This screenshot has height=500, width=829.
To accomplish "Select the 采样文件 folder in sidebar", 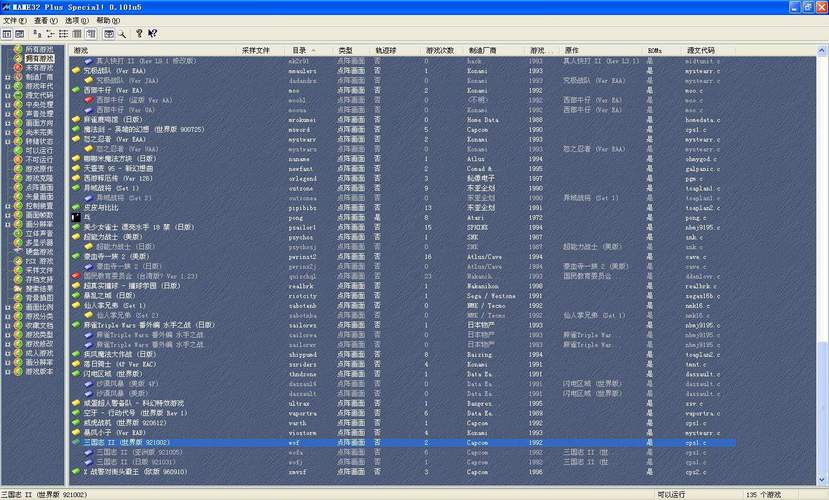I will (x=39, y=270).
